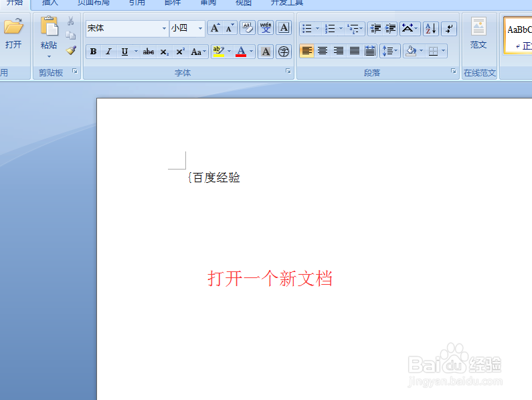Image resolution: width=532 pixels, height=400 pixels.
Task: Select Justify paragraph alignment
Action: [x=354, y=51]
